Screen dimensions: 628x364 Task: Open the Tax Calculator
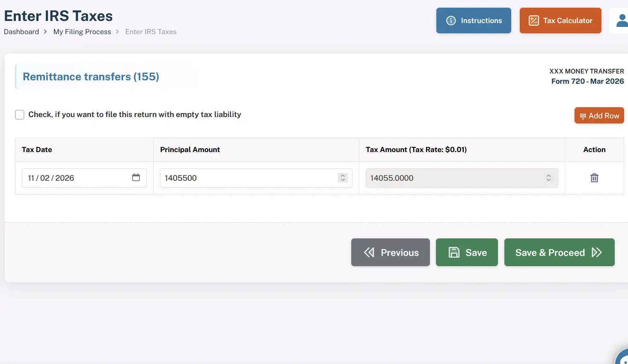[560, 21]
